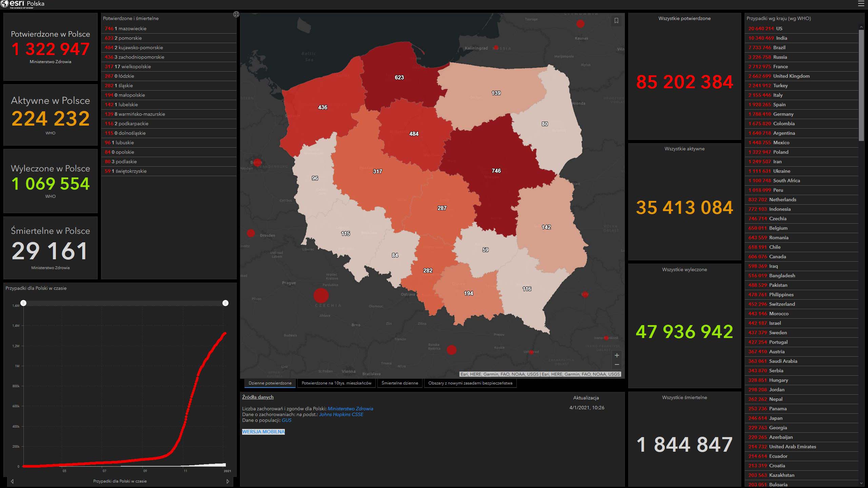The height and width of the screenshot is (488, 868).
Task: Go to previous chart with left arrow
Action: coord(12,481)
